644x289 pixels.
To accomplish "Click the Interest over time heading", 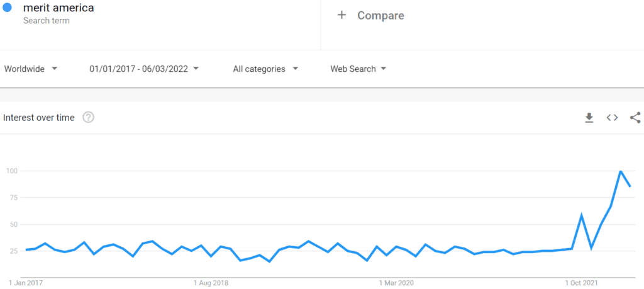I will (x=38, y=118).
